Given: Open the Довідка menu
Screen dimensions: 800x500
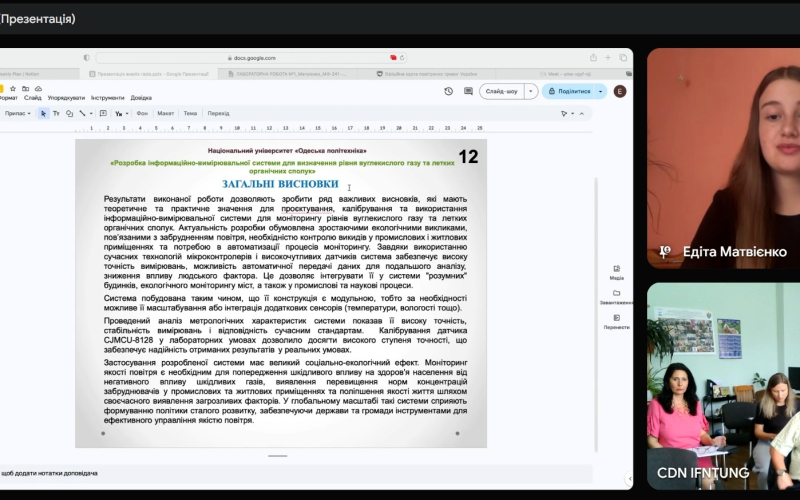Looking at the screenshot, I should coord(141,97).
